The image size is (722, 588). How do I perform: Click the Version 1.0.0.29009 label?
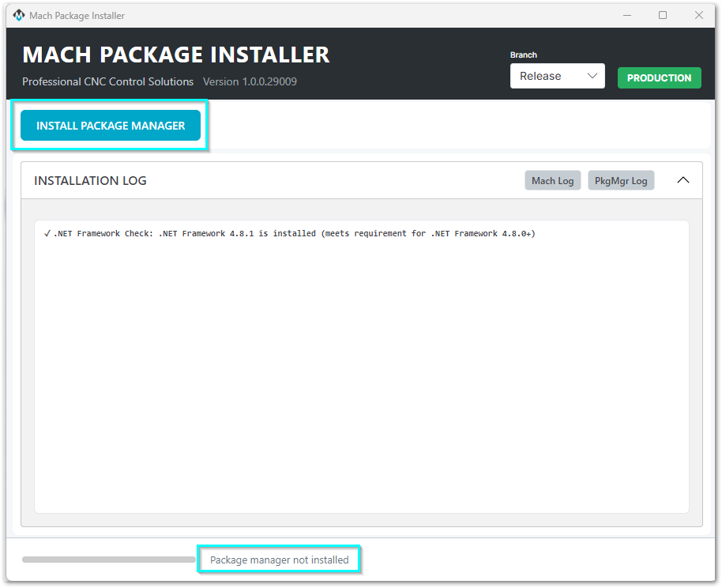tap(250, 81)
